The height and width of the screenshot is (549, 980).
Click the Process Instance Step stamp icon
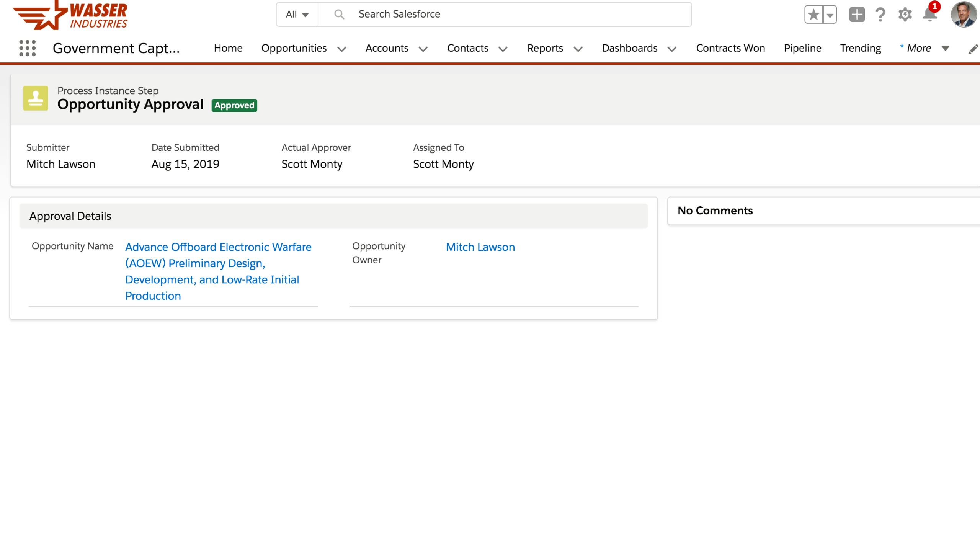pyautogui.click(x=36, y=98)
